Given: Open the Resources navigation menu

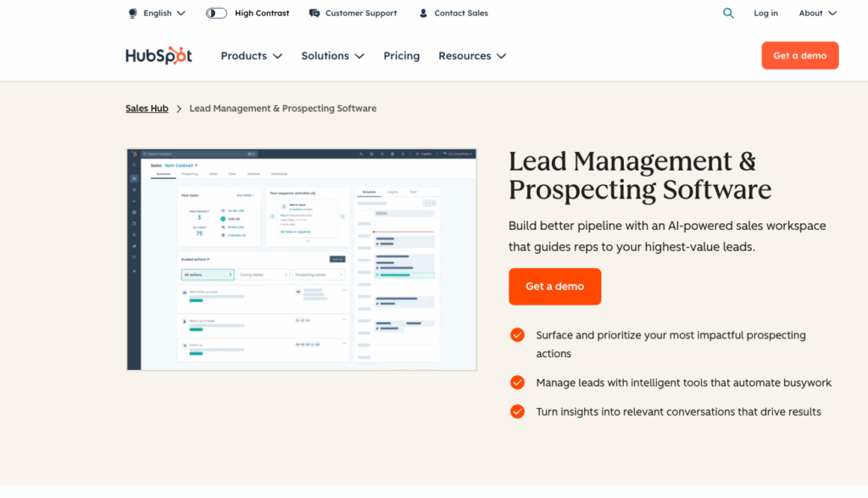Looking at the screenshot, I should tap(471, 56).
